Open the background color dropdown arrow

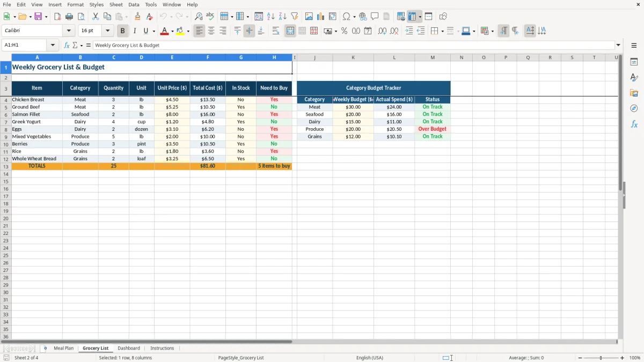tap(188, 31)
